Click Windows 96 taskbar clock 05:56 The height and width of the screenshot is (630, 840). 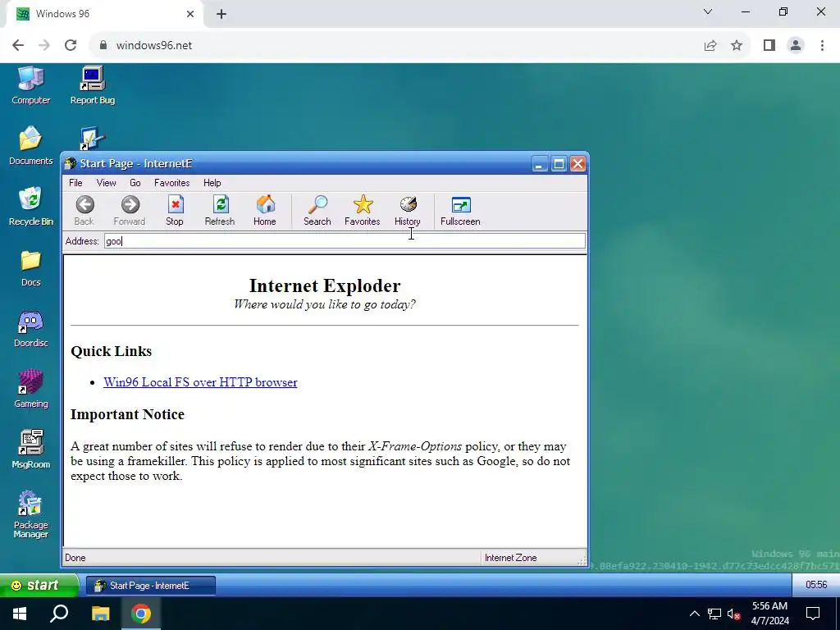pyautogui.click(x=816, y=585)
